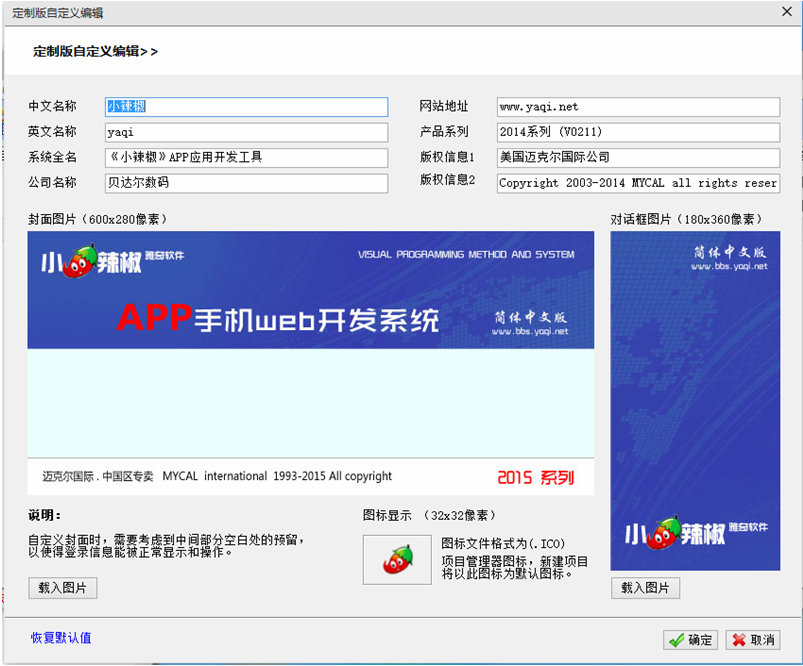Close the 定制版自定义编辑 dialog
Image resolution: width=803 pixels, height=666 pixels.
[x=787, y=11]
